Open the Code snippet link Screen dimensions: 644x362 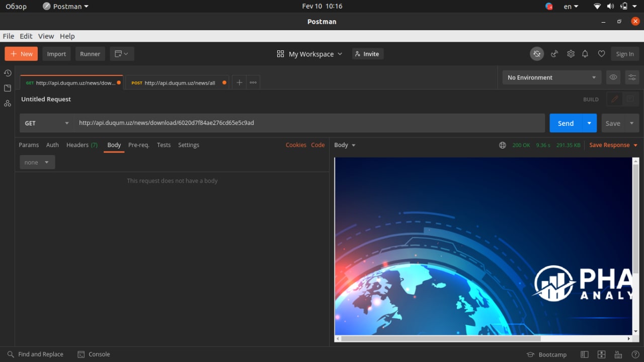tap(318, 145)
